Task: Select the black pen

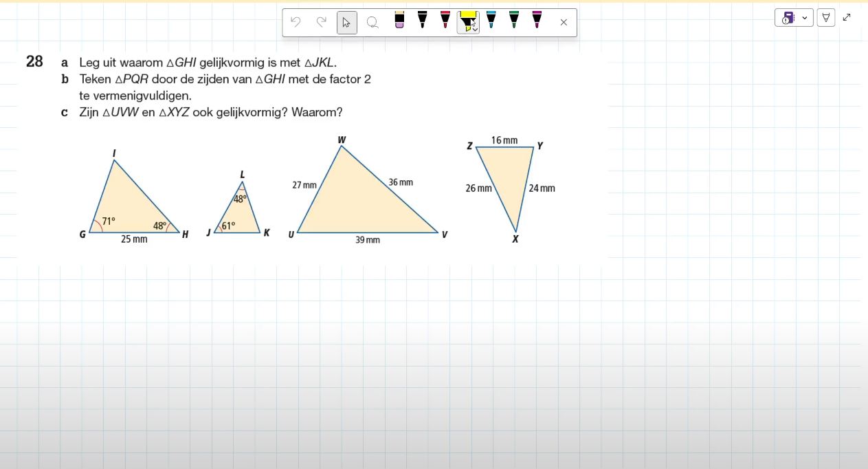Action: pos(422,21)
